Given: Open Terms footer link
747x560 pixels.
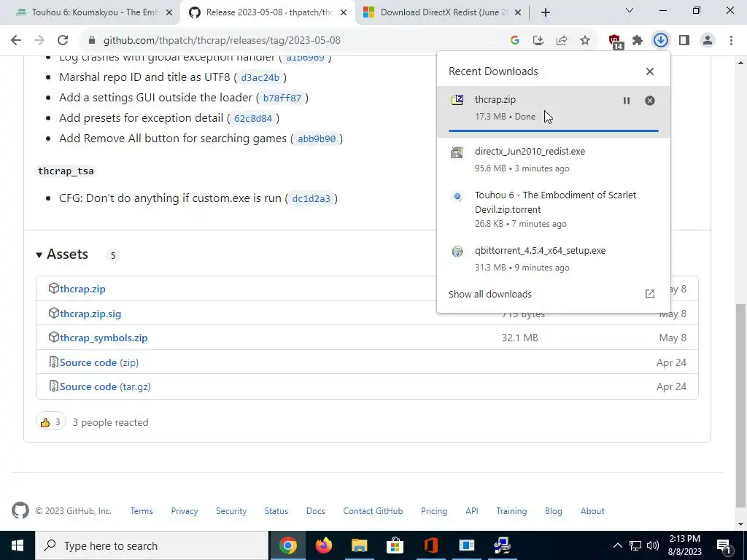Looking at the screenshot, I should [142, 511].
